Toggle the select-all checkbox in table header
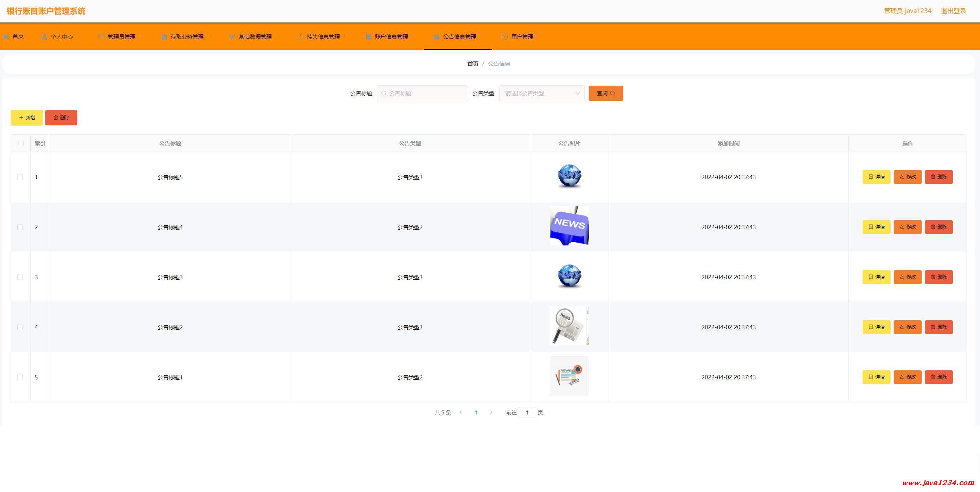Viewport: 980px width, 492px height. (x=21, y=143)
